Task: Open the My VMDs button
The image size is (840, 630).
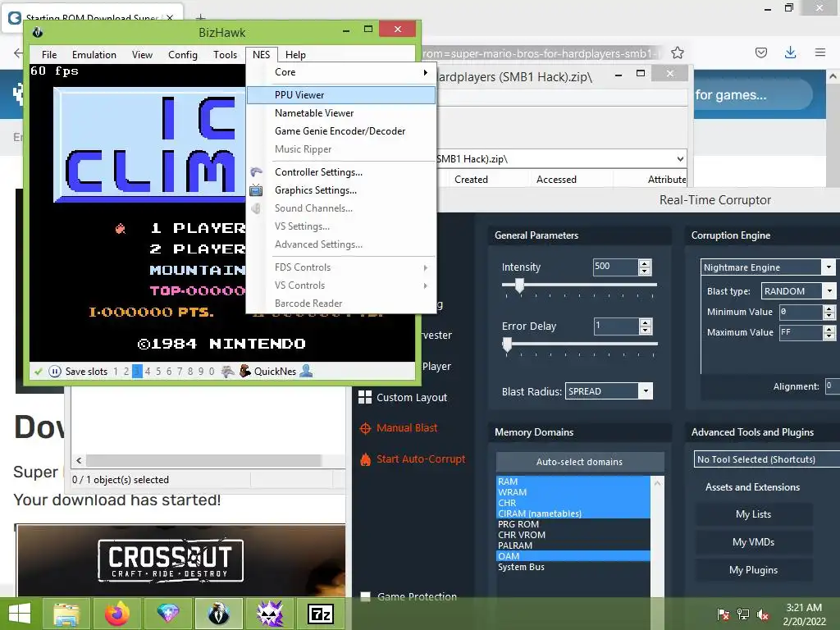Action: pos(753,542)
